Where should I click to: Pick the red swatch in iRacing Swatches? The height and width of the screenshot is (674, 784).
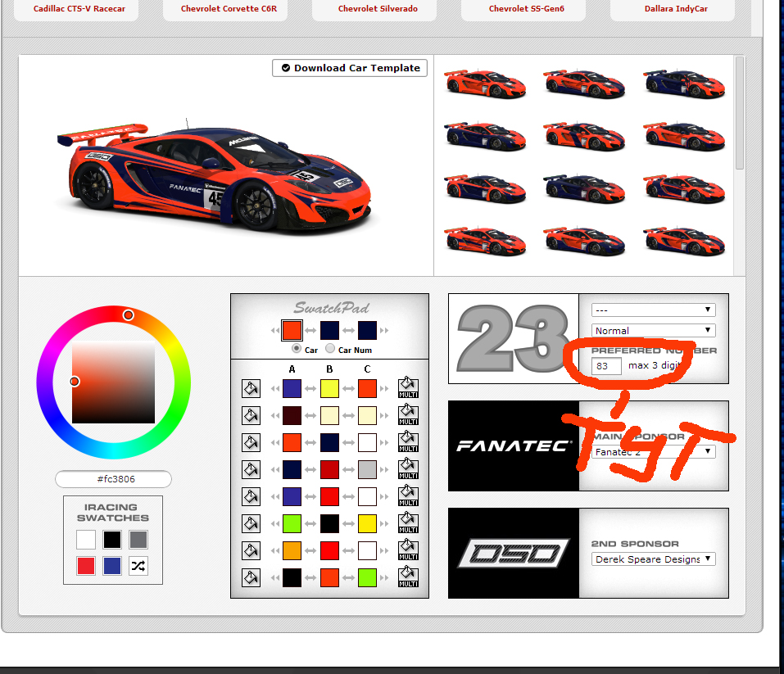point(86,566)
